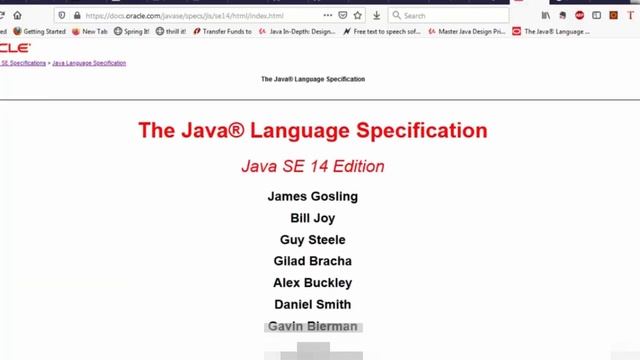The height and width of the screenshot is (360, 640).
Task: Open the New Tab bookmark
Action: click(89, 31)
